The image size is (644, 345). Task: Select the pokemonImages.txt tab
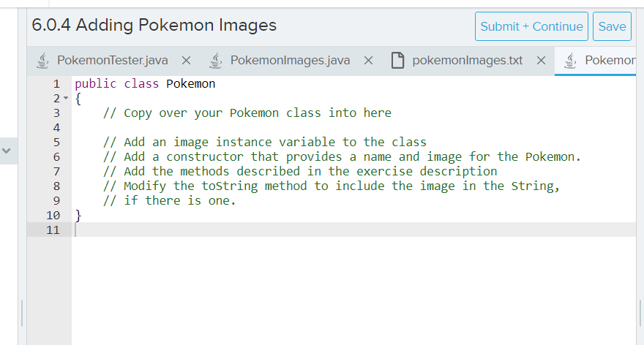click(467, 61)
